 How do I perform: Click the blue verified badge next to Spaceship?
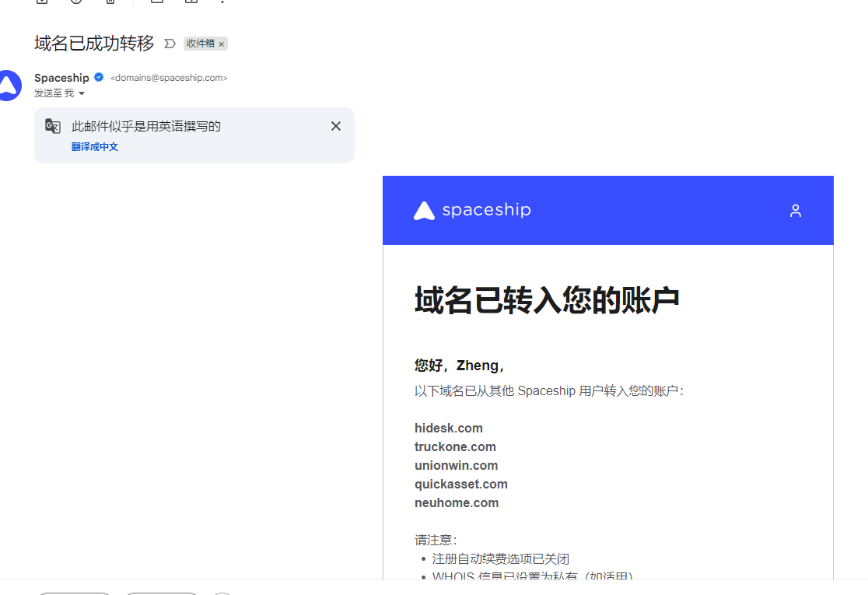[x=99, y=78]
